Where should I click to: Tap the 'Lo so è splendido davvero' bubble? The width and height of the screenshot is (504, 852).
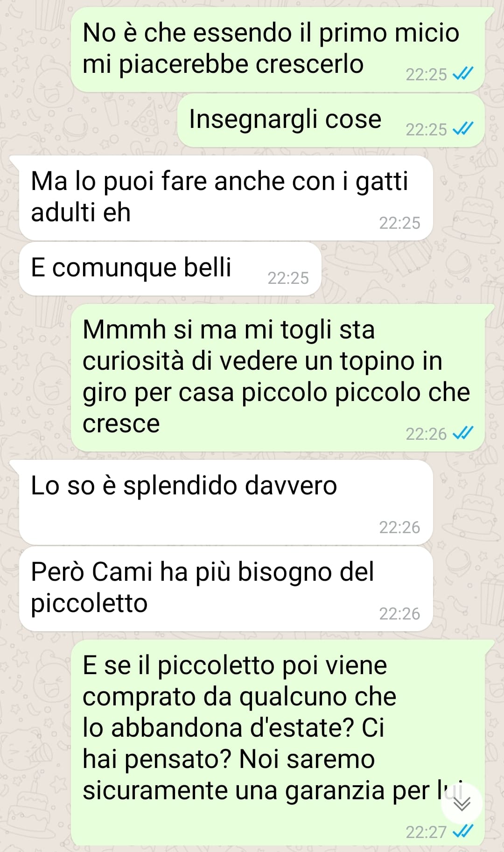(x=226, y=502)
